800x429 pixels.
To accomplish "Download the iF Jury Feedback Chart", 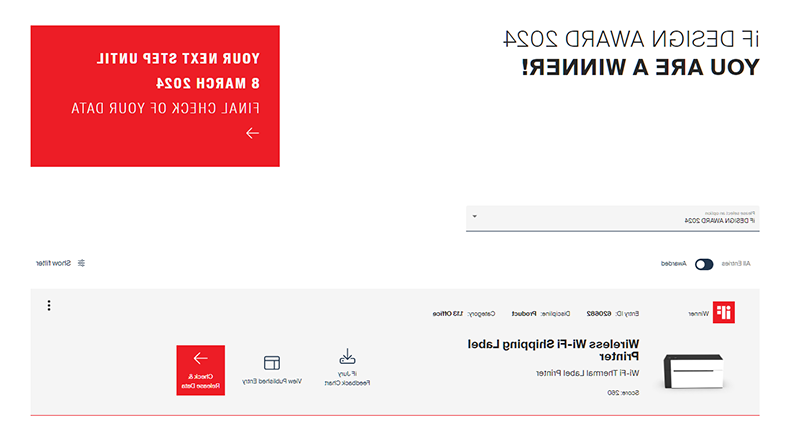I will (x=347, y=356).
